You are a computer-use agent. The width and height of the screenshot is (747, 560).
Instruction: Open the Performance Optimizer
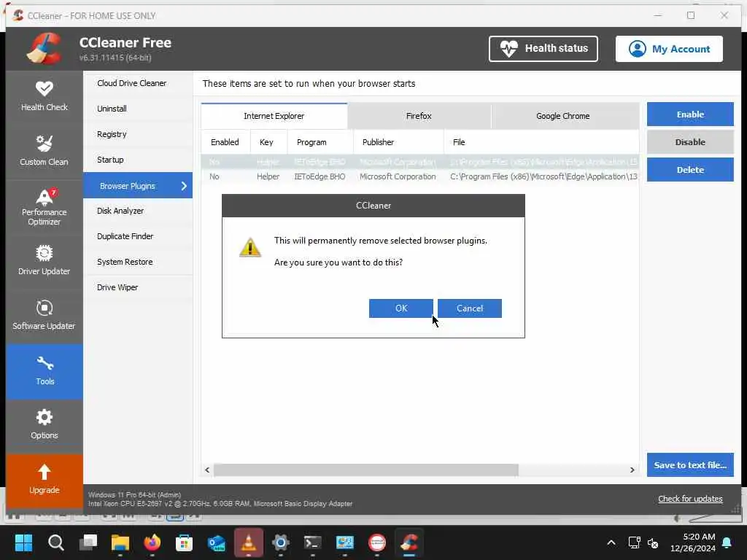44,207
